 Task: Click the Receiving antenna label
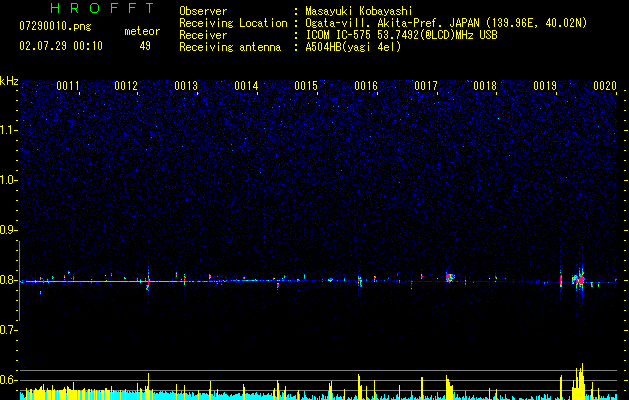230,47
